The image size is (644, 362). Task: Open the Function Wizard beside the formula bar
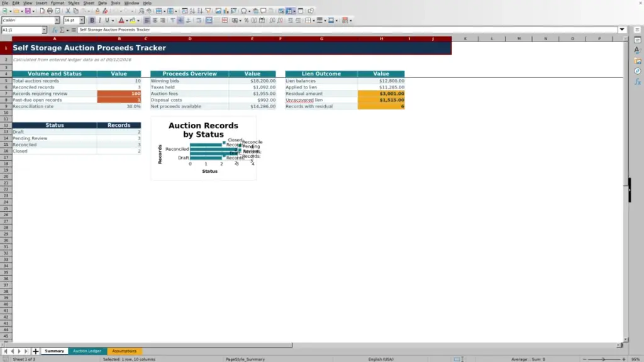coord(55,30)
